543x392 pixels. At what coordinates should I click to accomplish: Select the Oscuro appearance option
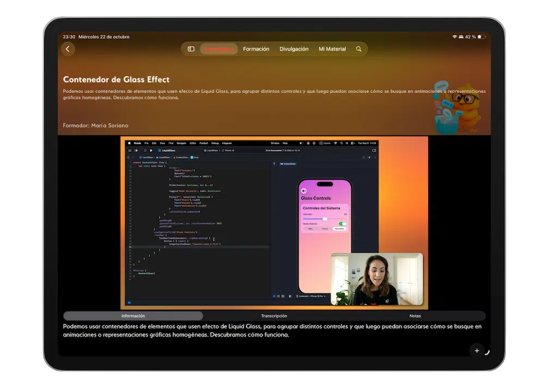pos(325,229)
